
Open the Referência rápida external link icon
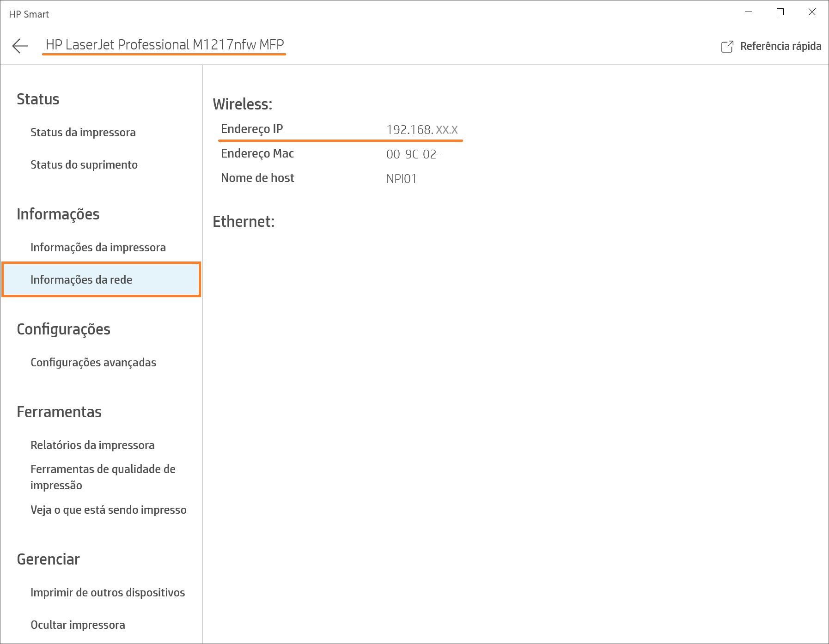[727, 47]
